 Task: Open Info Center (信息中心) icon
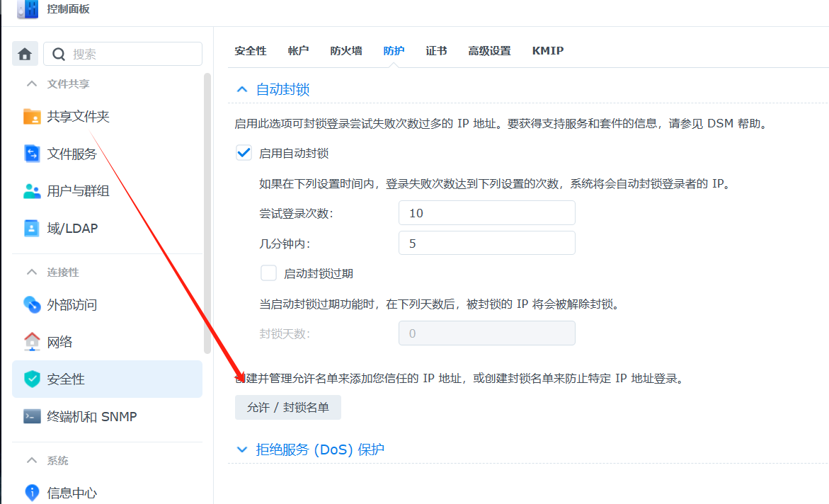32,493
